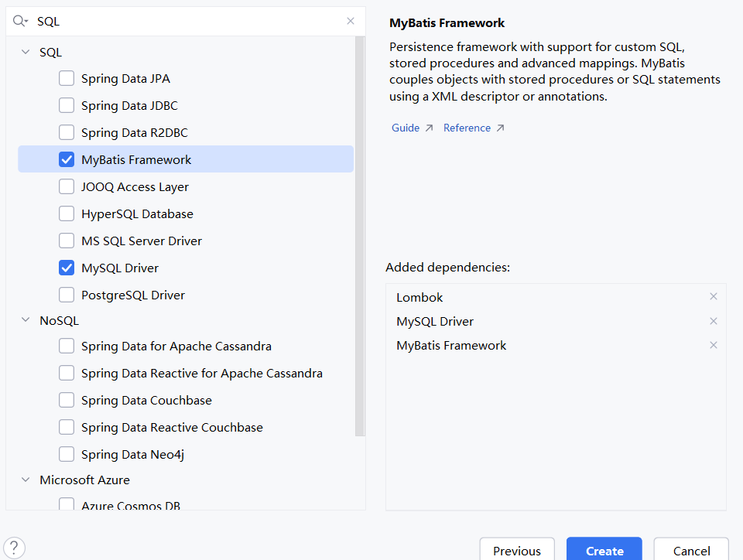Click the Guide external link arrow
This screenshot has height=560, width=743.
click(x=429, y=128)
